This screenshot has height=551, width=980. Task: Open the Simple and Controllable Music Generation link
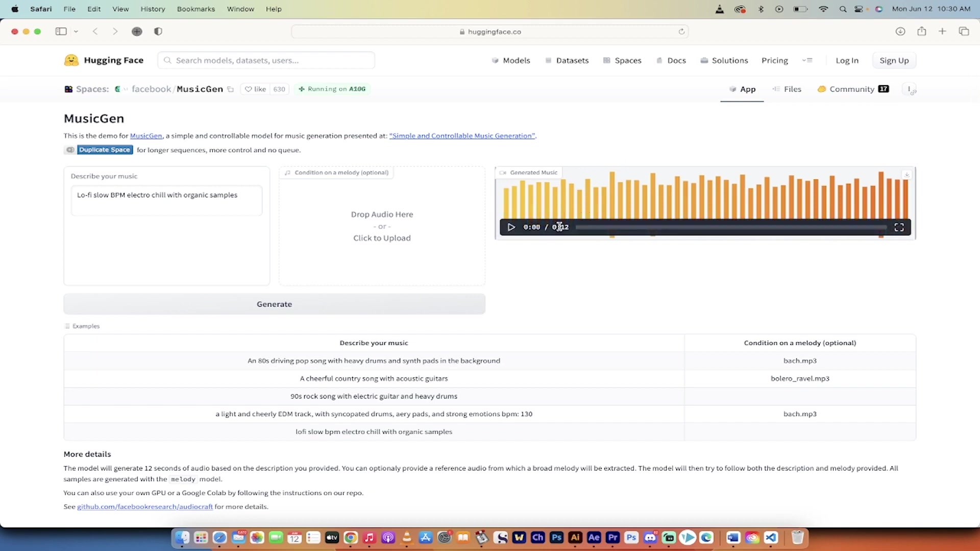462,136
